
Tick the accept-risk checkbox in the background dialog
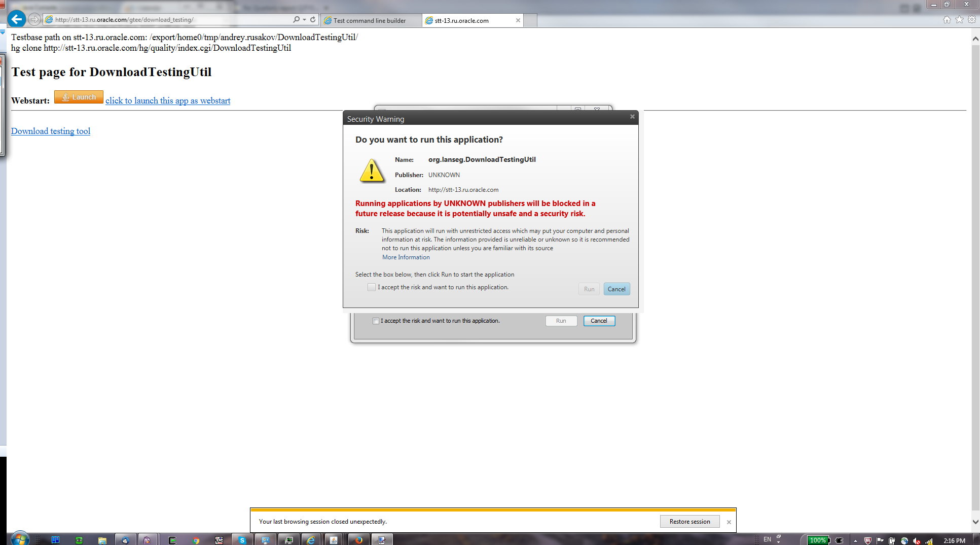(376, 321)
